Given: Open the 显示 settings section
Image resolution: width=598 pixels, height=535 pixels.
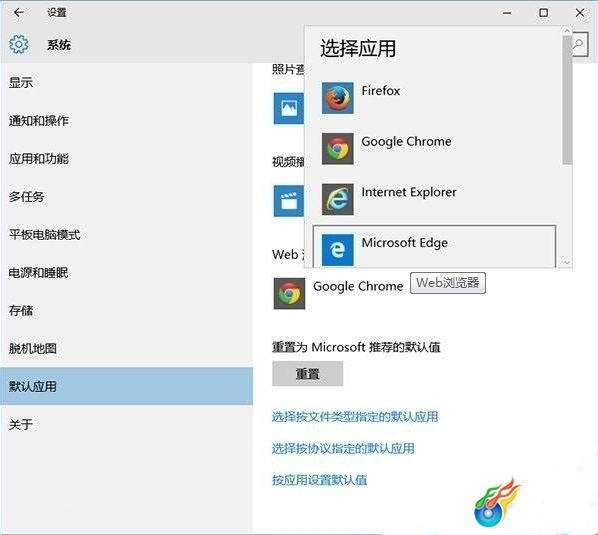Looking at the screenshot, I should [x=21, y=82].
